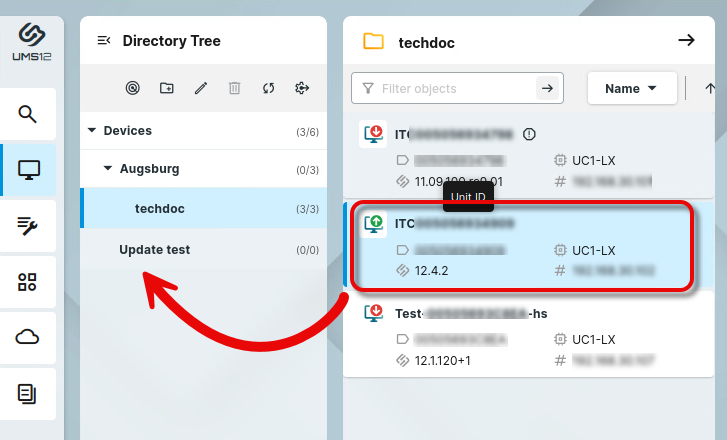This screenshot has height=440, width=727.
Task: Click the trash delete icon in the tree toolbar
Action: 235,88
